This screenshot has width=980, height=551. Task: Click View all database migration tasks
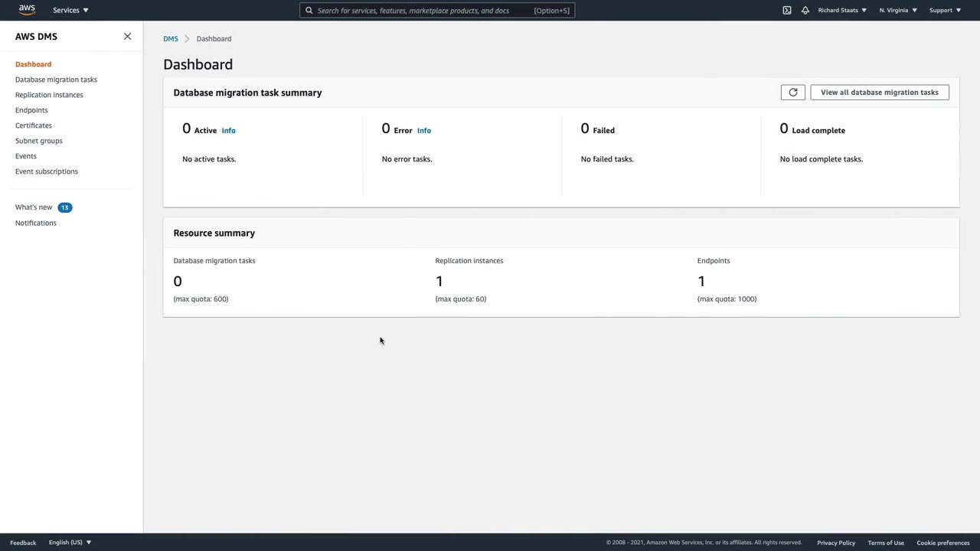879,93
